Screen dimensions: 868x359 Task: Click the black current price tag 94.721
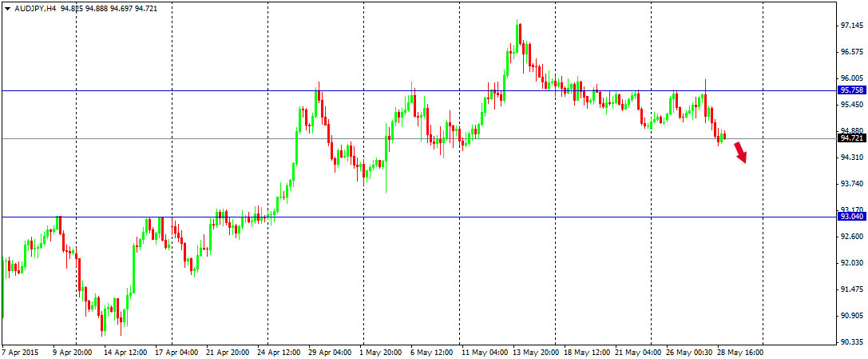(852, 138)
